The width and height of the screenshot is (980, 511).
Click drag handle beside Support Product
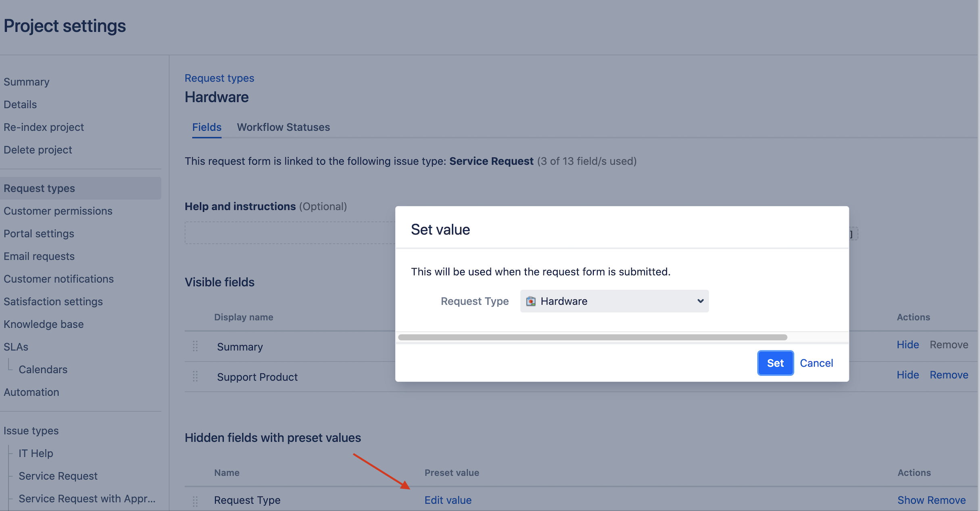[x=195, y=377]
